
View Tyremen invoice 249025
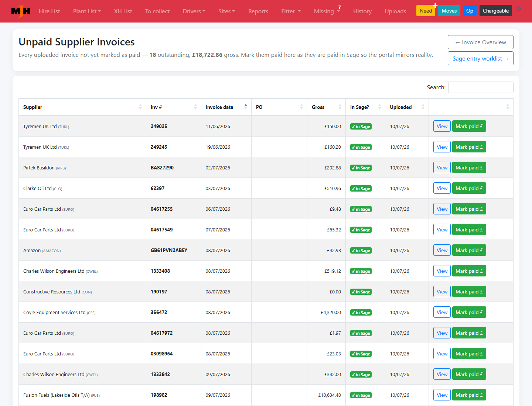442,126
